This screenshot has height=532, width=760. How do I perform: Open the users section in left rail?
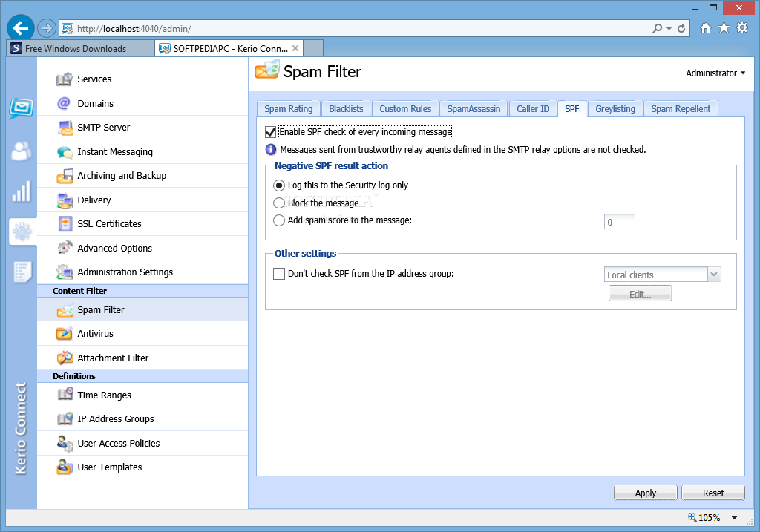pyautogui.click(x=22, y=151)
